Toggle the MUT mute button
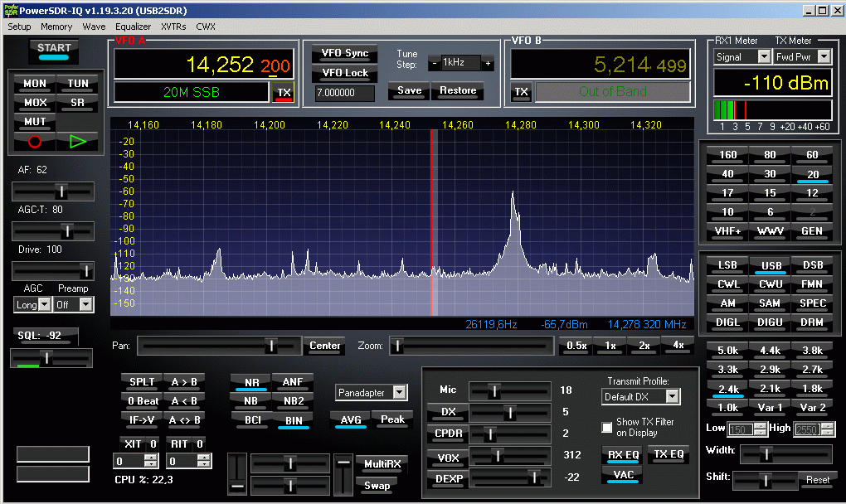Screen dimensions: 846x504 pos(35,122)
